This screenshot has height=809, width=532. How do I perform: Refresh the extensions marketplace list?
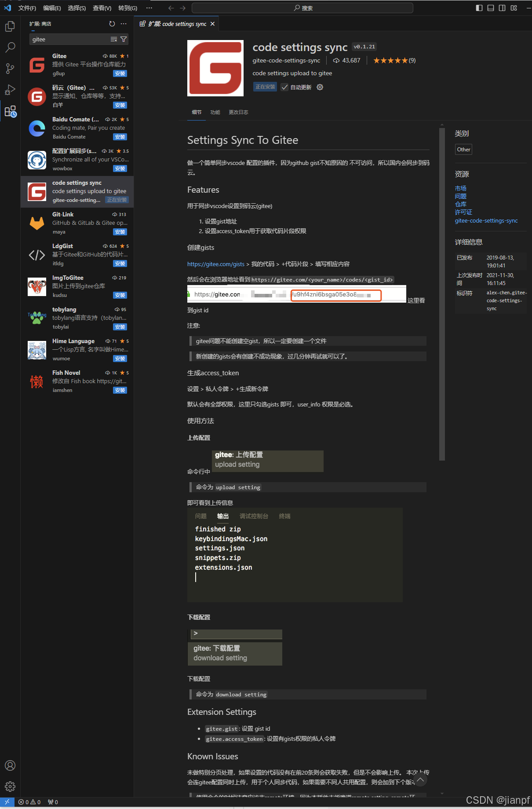tap(112, 24)
